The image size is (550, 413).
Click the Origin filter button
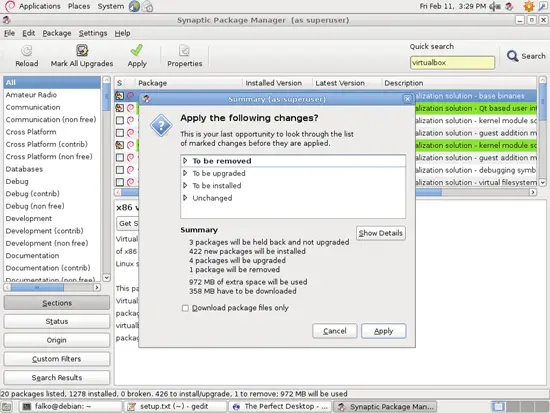[57, 340]
